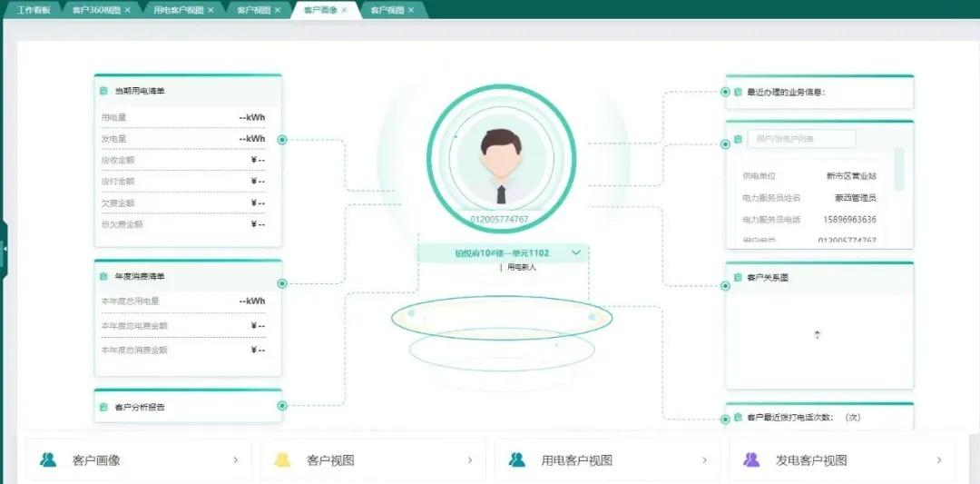This screenshot has height=484, width=980.
Task: Click the yellow 客户视图 people icon
Action: (x=282, y=460)
